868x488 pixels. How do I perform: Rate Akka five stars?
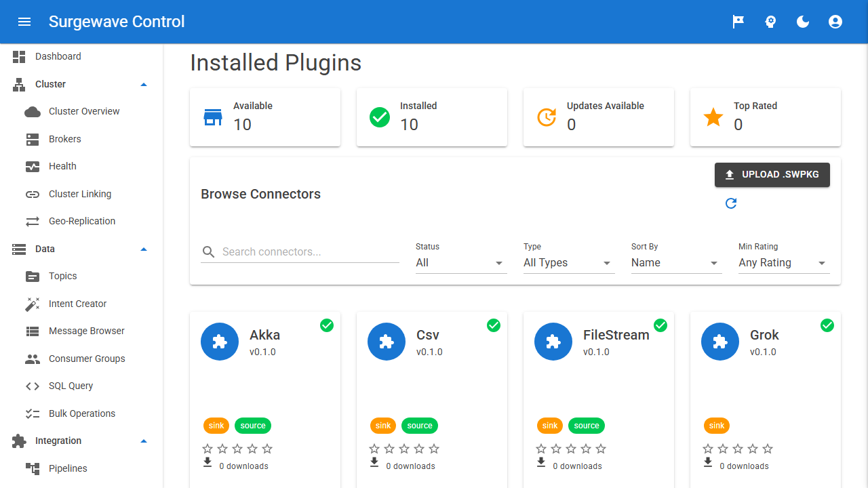click(267, 449)
